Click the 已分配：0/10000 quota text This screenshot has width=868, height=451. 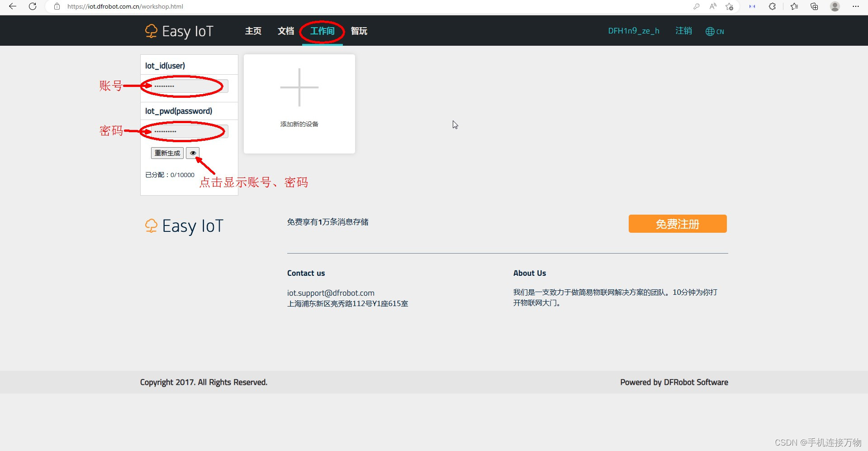170,175
